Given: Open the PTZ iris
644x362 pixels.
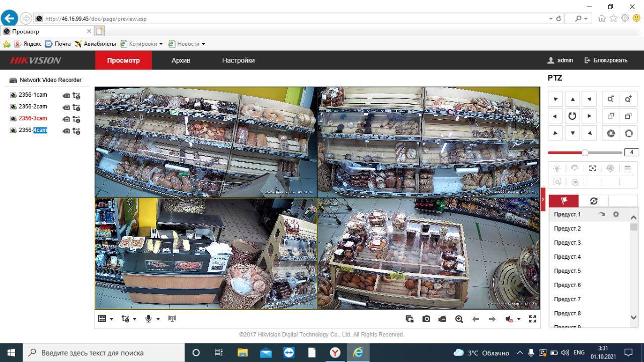Looking at the screenshot, I should coord(628,133).
